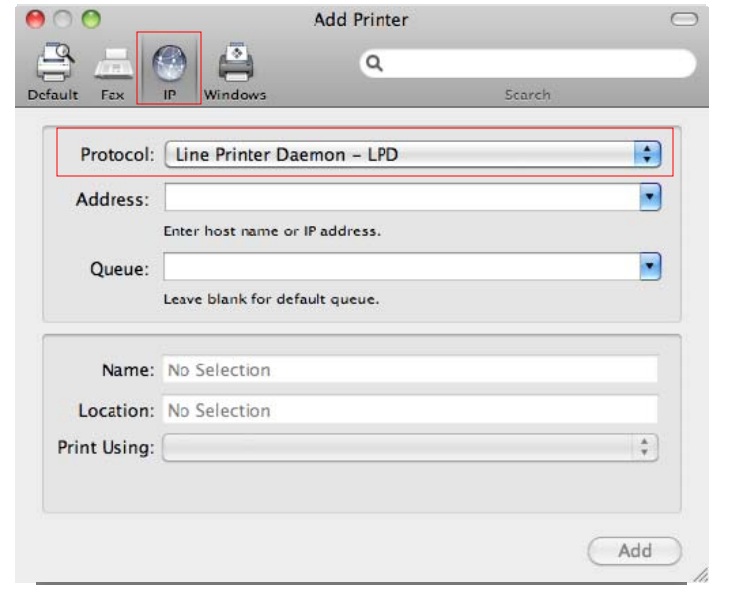Open the Address combo box arrow

(650, 197)
